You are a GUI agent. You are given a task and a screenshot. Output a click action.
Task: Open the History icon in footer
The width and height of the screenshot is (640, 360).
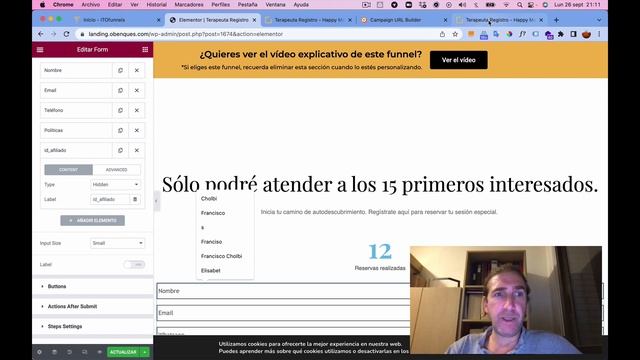click(69, 352)
